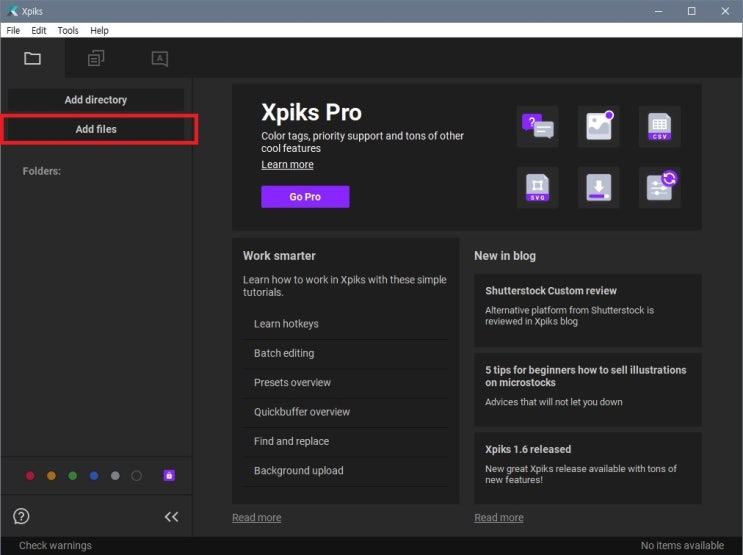Open the Help menu

pos(100,30)
